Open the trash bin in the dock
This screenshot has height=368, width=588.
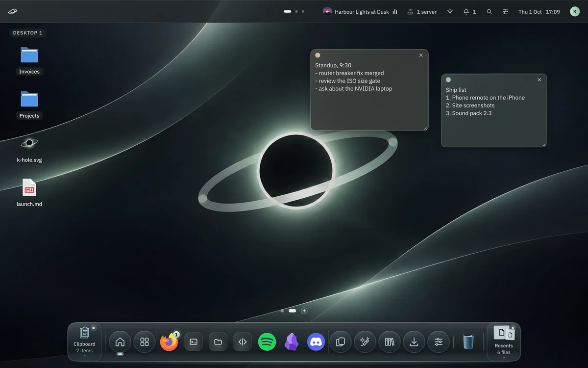(468, 342)
